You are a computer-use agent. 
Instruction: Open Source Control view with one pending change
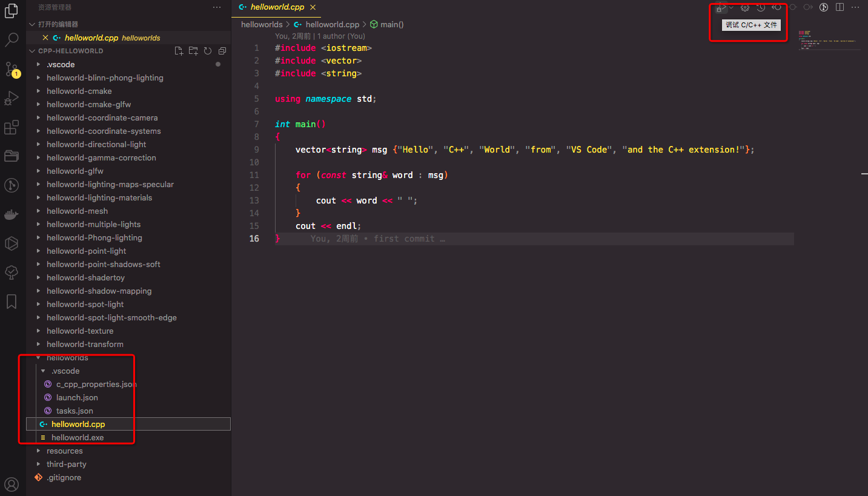12,69
